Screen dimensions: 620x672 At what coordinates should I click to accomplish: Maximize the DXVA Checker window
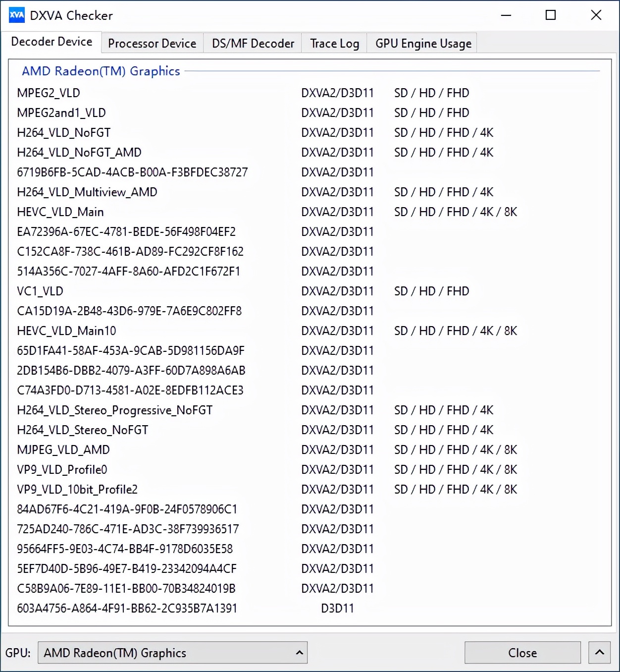pos(551,15)
